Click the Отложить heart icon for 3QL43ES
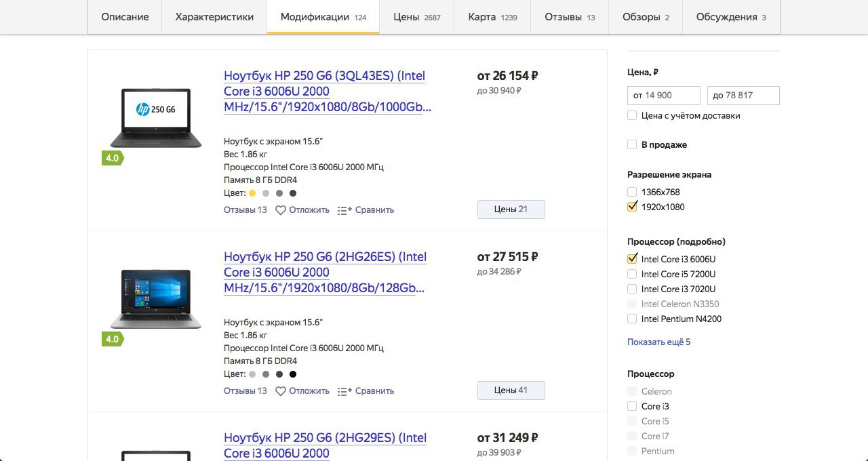This screenshot has height=461, width=868. click(x=281, y=210)
